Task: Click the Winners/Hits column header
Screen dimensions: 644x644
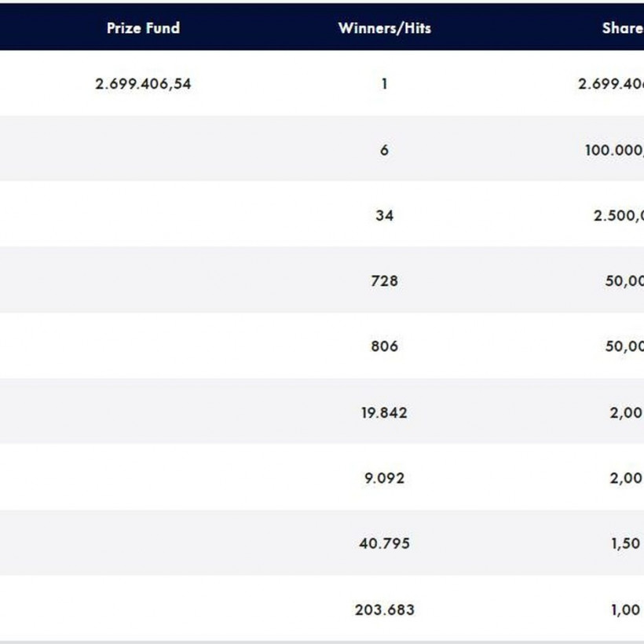Action: 384,28
